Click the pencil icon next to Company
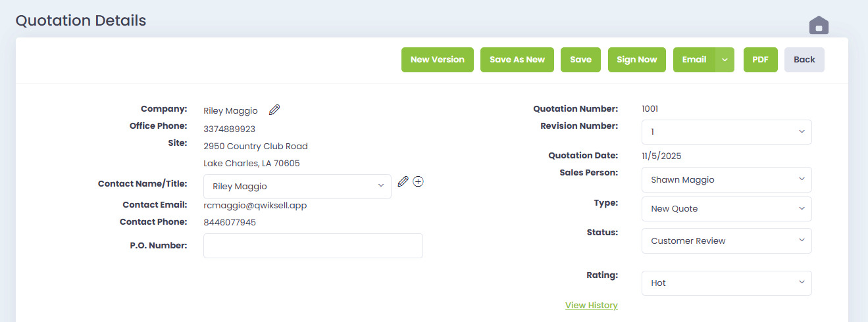Viewport: 868px width, 322px height. click(x=274, y=110)
